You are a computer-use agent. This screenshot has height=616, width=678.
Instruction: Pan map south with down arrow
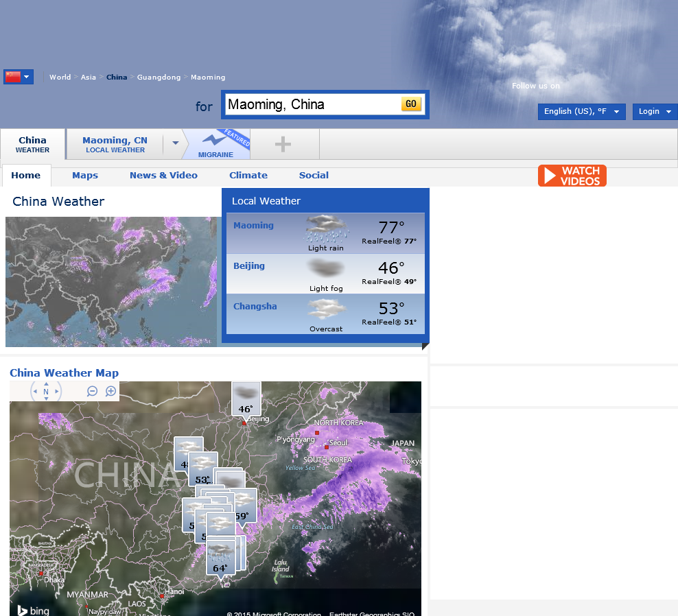point(46,399)
